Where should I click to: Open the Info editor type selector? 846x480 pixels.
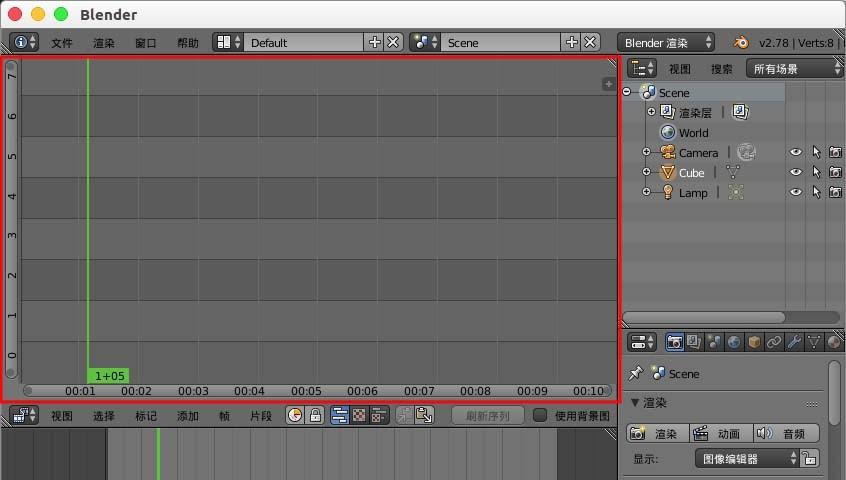[x=24, y=42]
